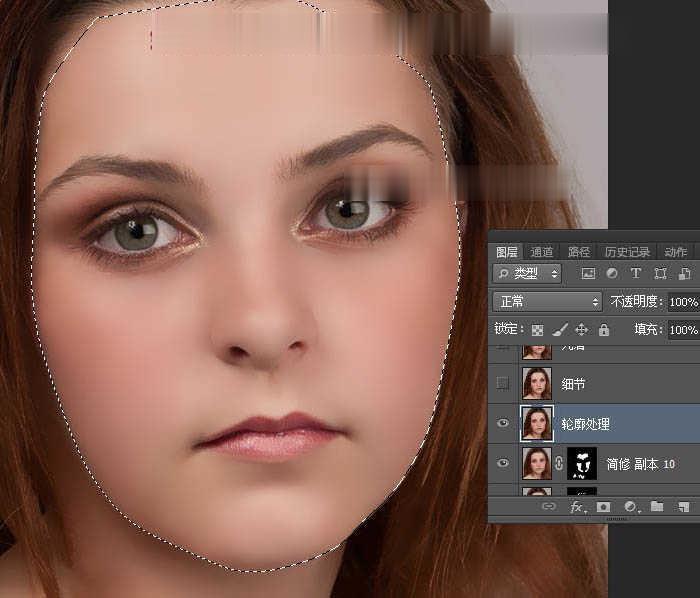The height and width of the screenshot is (598, 700).
Task: Click lock transparent pixels icon
Action: (x=538, y=330)
